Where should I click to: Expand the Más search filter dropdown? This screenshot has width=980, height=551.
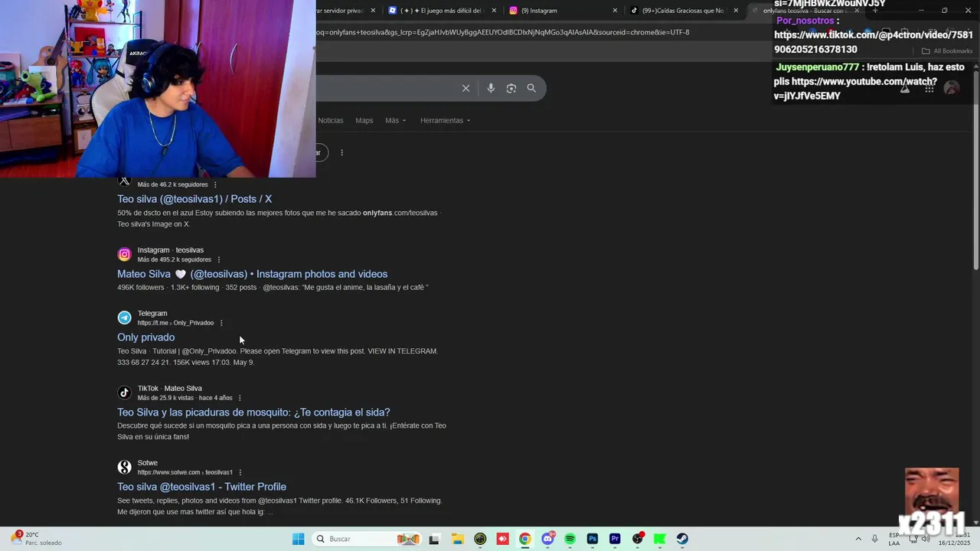tap(396, 120)
